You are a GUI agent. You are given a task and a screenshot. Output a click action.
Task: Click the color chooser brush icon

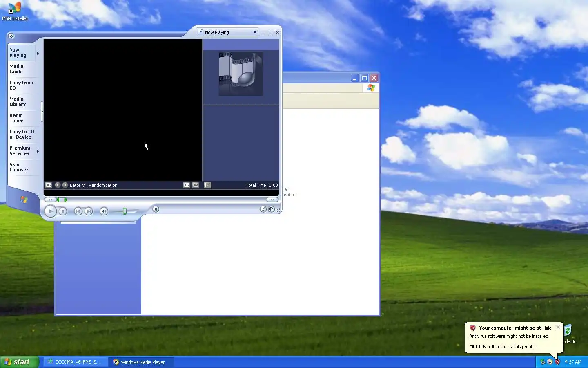[x=263, y=209]
